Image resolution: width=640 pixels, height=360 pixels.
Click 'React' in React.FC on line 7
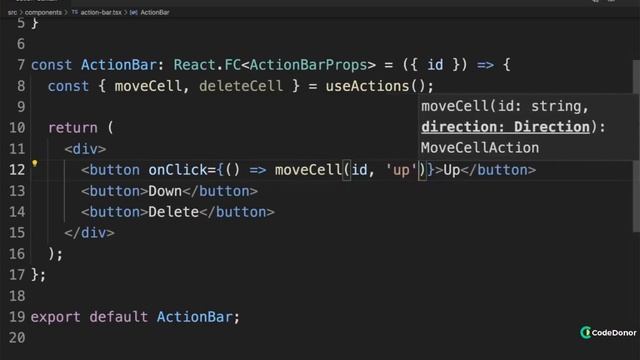pyautogui.click(x=194, y=65)
